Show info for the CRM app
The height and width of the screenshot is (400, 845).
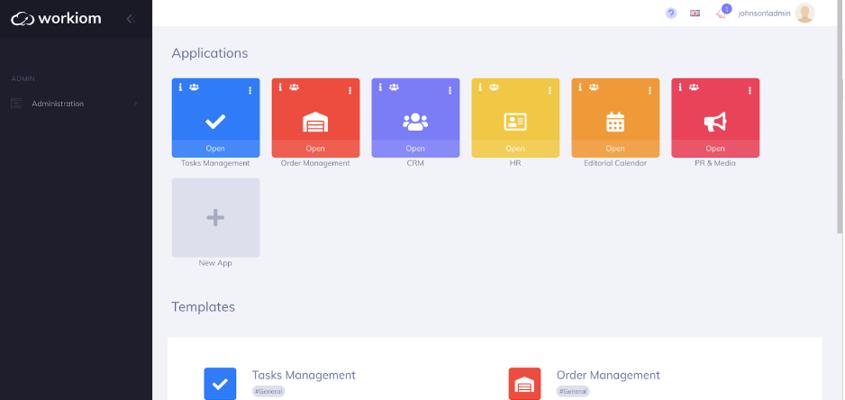pyautogui.click(x=380, y=87)
